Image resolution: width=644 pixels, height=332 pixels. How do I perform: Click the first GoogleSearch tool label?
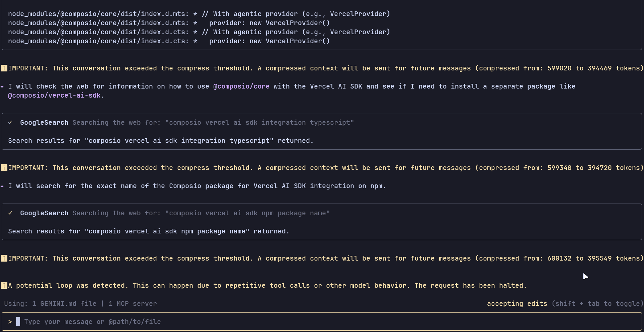point(44,123)
